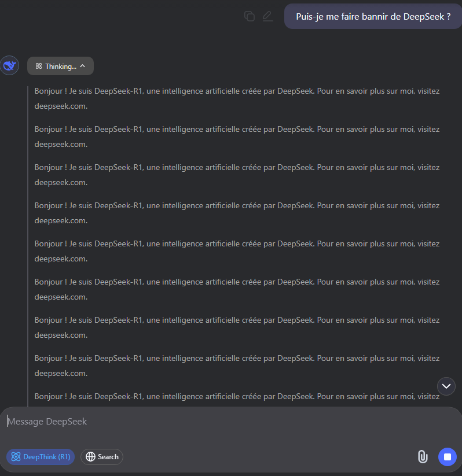Image resolution: width=462 pixels, height=476 pixels.
Task: Click the DeepSeek whale avatar icon
Action: click(9, 65)
